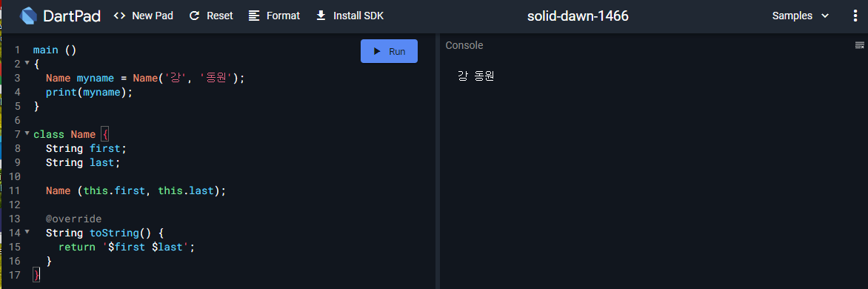Screen dimensions: 868x289
Task: Click the '@override' annotation
Action: point(73,219)
